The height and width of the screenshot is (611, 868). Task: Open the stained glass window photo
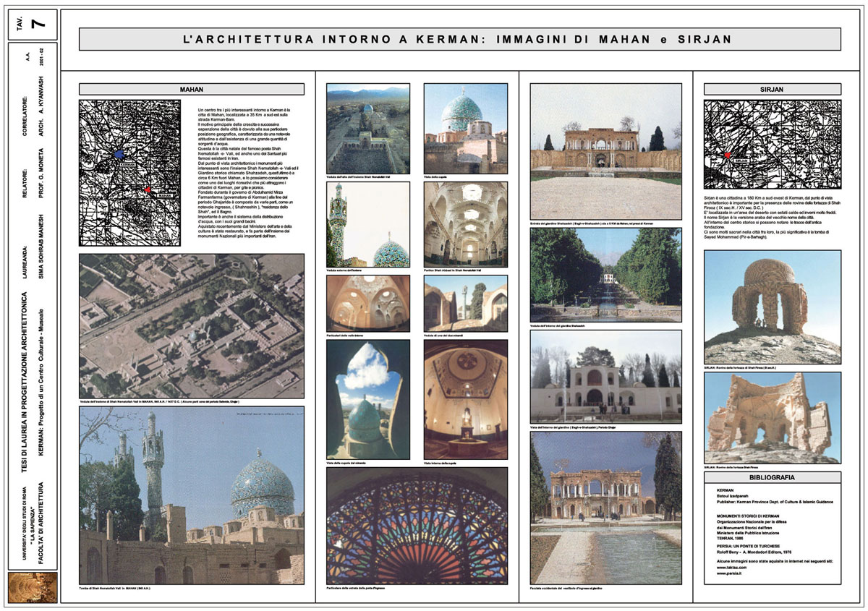(x=417, y=526)
